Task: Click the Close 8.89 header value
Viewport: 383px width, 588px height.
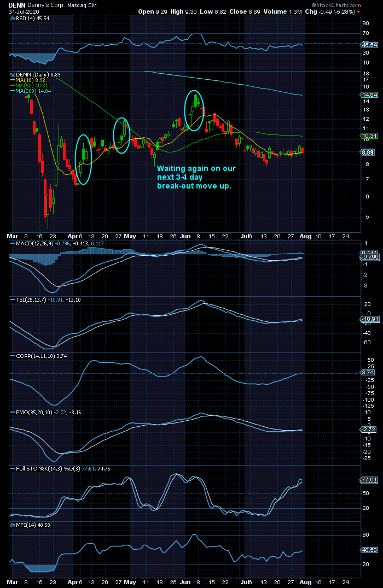Action: tap(245, 11)
